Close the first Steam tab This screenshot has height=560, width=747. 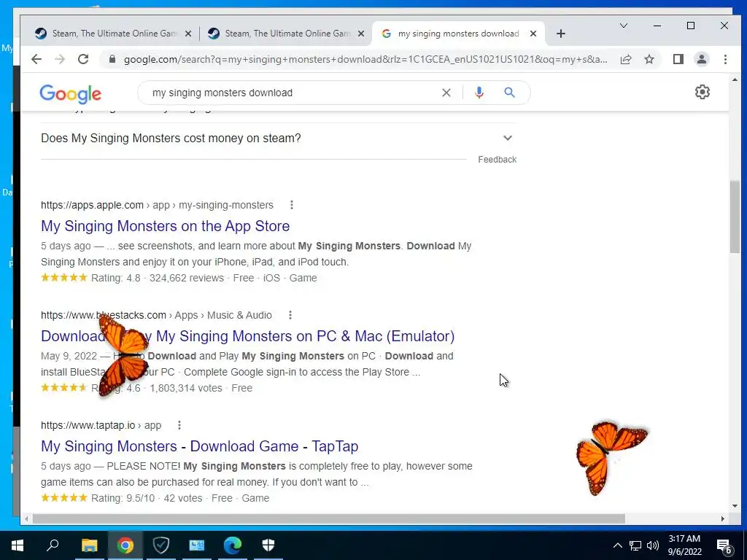pos(188,34)
